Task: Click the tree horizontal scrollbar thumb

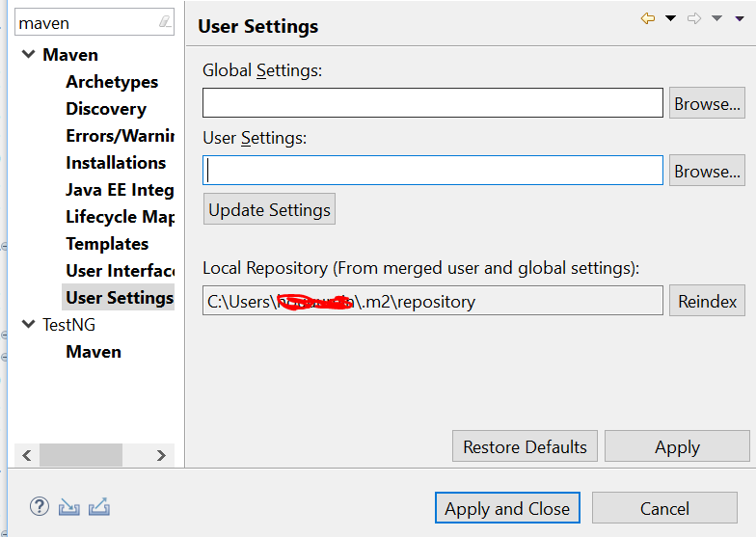Action: click(x=81, y=455)
